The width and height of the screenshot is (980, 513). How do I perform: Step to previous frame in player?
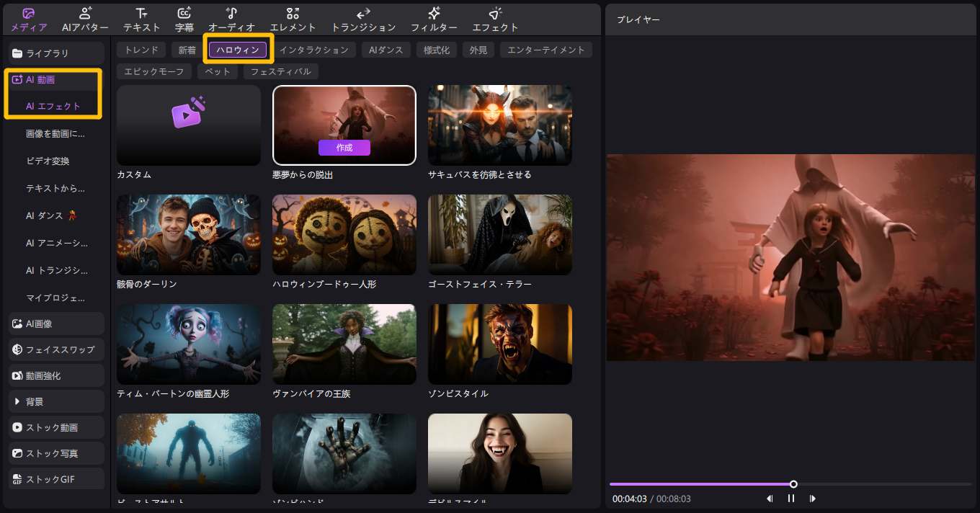click(770, 499)
